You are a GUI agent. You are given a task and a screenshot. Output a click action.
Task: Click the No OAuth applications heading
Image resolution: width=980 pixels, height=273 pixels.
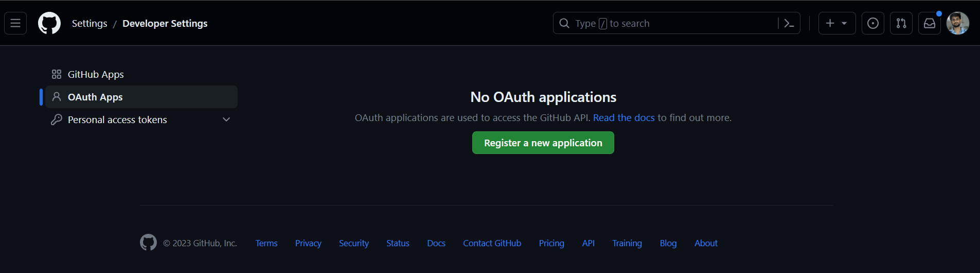pos(543,97)
